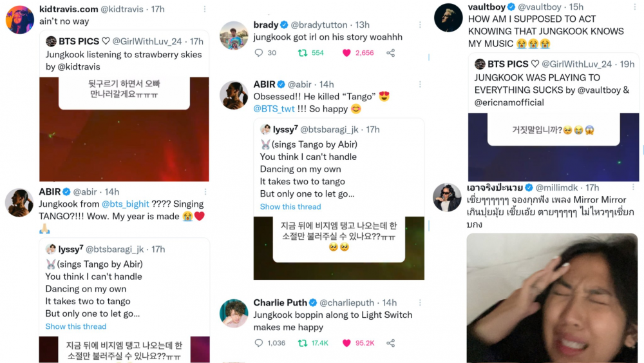
Task: Open kidtravis.com profile avatar
Action: coord(20,19)
